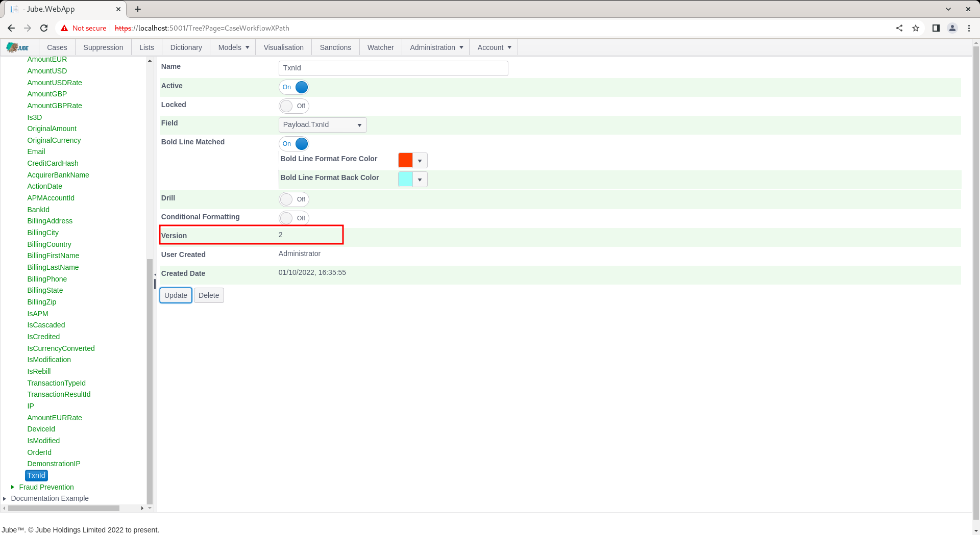Toggle Active switch off
980x535 pixels.
point(294,87)
